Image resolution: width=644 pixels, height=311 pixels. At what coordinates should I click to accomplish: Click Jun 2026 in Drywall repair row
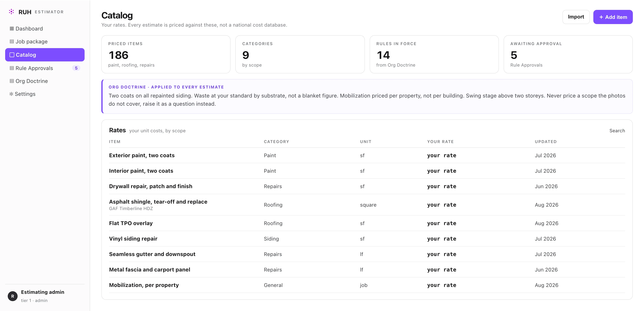click(x=546, y=186)
